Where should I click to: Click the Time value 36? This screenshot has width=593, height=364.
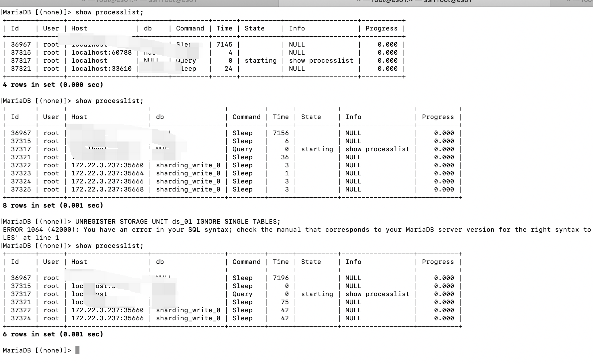click(x=285, y=157)
